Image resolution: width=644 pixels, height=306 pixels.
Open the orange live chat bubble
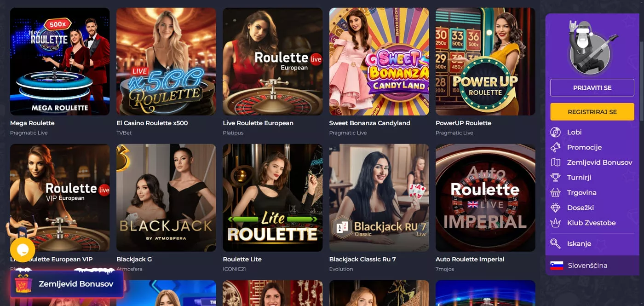tap(23, 250)
